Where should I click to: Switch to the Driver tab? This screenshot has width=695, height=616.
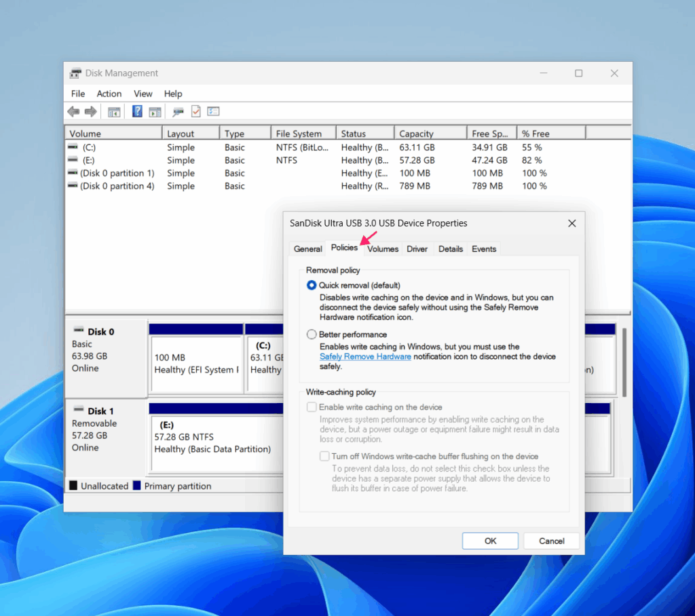point(417,249)
